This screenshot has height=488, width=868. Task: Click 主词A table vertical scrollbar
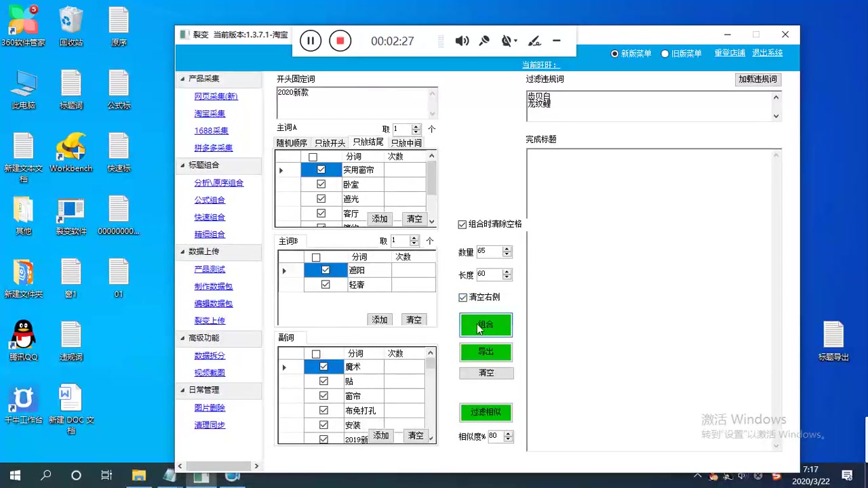[431, 188]
